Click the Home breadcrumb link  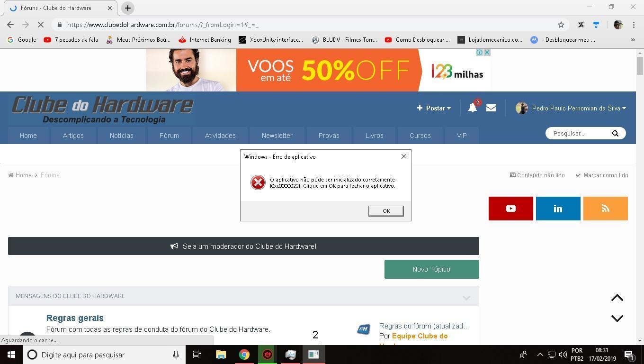(20, 175)
